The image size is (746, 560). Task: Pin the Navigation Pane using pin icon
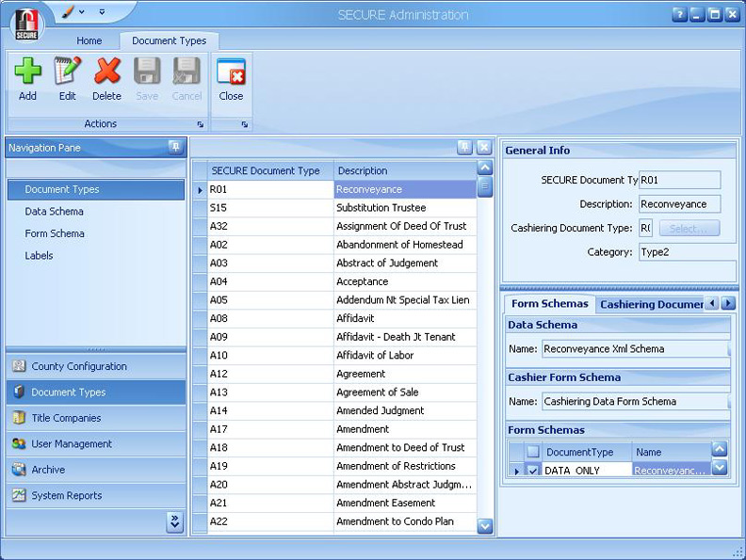tap(174, 148)
